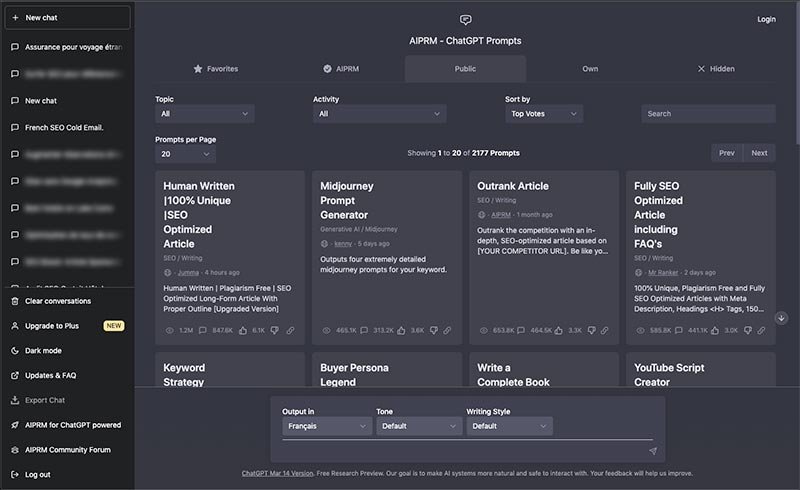Thumbs down the Human Written article prompt
Screen dimensions: 800x490
274,331
